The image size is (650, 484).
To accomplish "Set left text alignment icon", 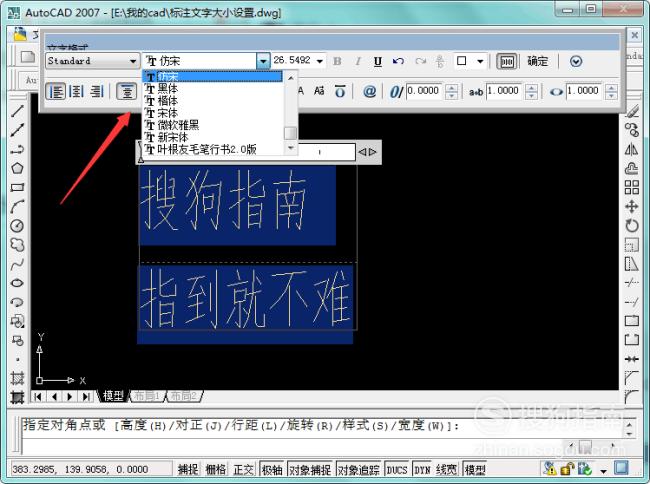I will (56, 91).
